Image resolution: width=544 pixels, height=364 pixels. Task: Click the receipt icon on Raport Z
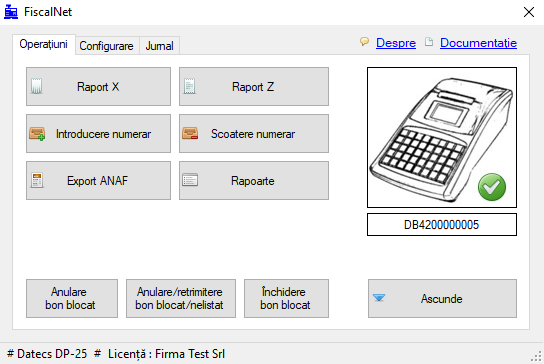[x=189, y=86]
